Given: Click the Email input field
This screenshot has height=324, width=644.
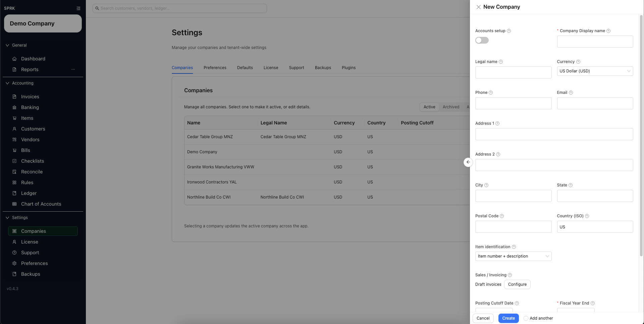Looking at the screenshot, I should pyautogui.click(x=595, y=103).
